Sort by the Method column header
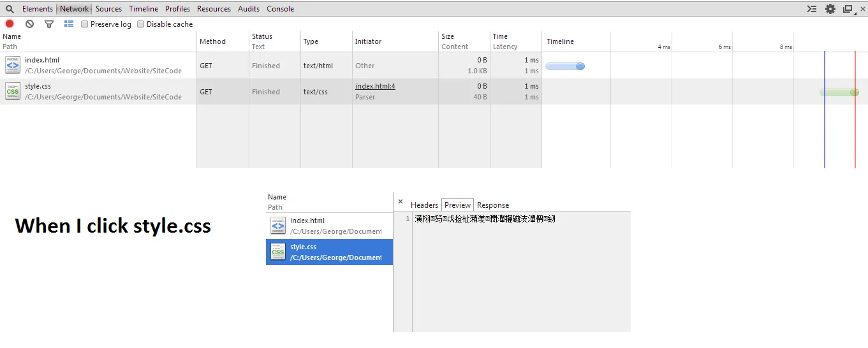Viewport: 868px width, 348px height. tap(223, 41)
